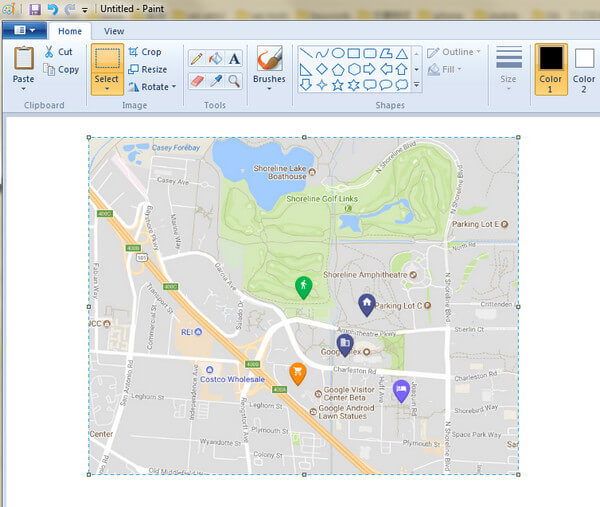Open the Paint file menu button

(x=24, y=31)
